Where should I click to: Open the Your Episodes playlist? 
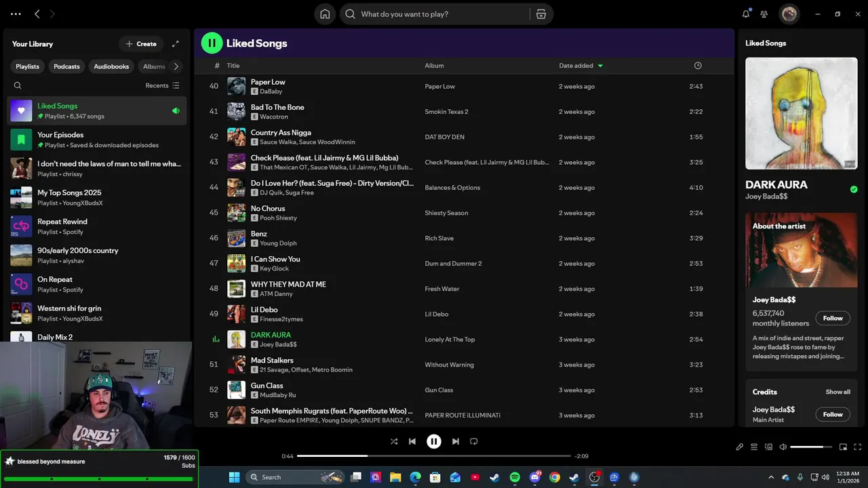click(96, 140)
